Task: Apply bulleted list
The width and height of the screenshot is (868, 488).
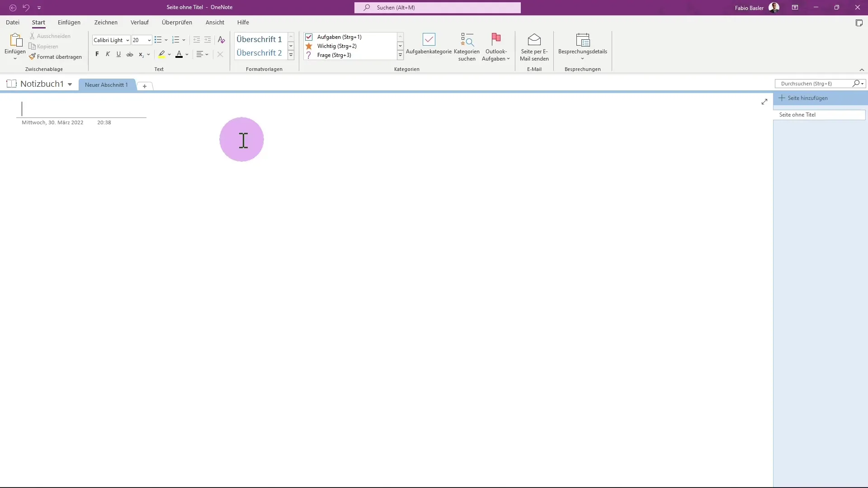Action: click(x=158, y=40)
